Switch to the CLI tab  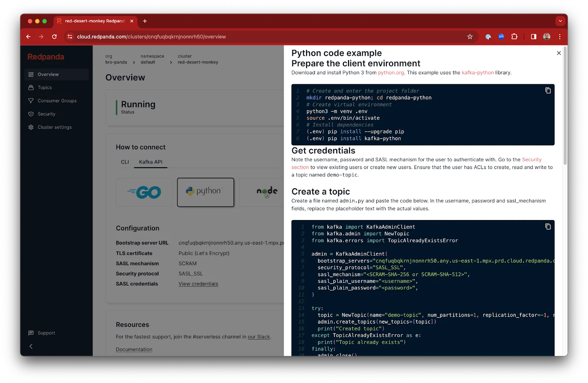click(125, 162)
